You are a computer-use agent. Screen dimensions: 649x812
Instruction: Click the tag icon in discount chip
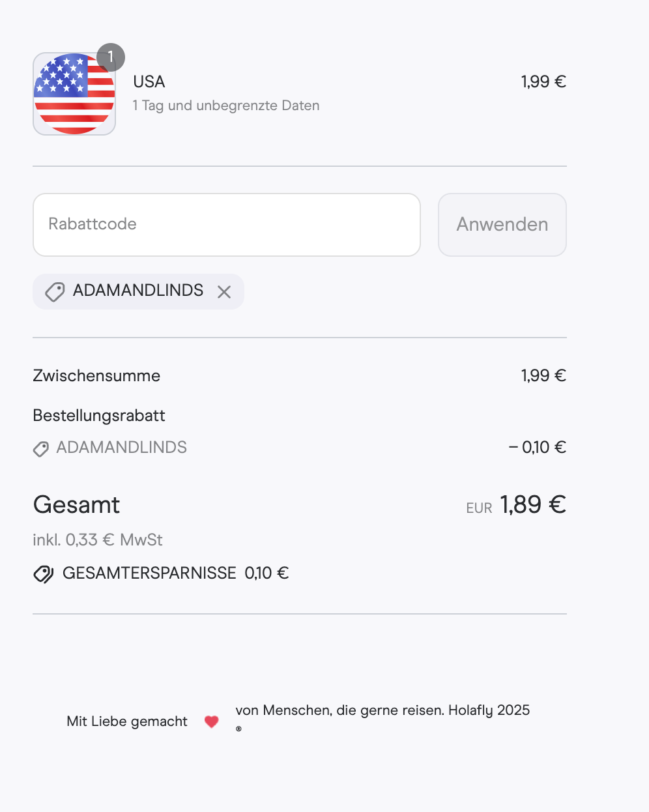point(55,292)
